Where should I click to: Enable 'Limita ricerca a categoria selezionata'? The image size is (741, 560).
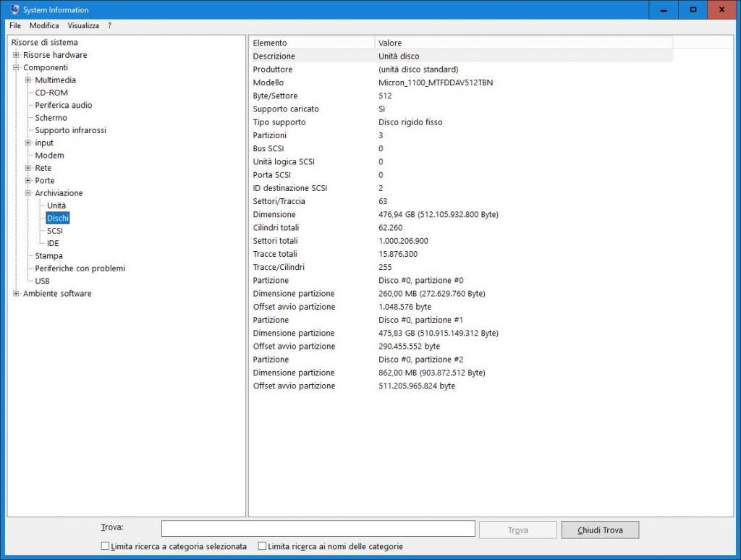[105, 546]
